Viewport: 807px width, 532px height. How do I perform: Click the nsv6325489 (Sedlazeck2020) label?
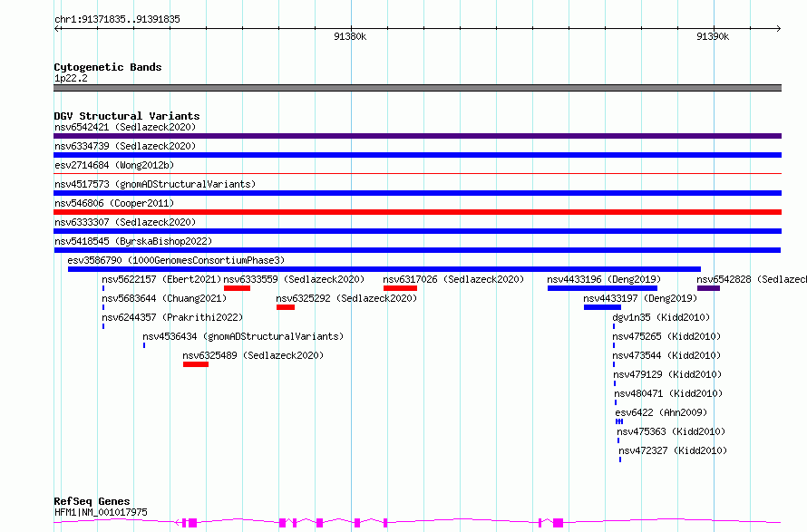click(x=253, y=355)
